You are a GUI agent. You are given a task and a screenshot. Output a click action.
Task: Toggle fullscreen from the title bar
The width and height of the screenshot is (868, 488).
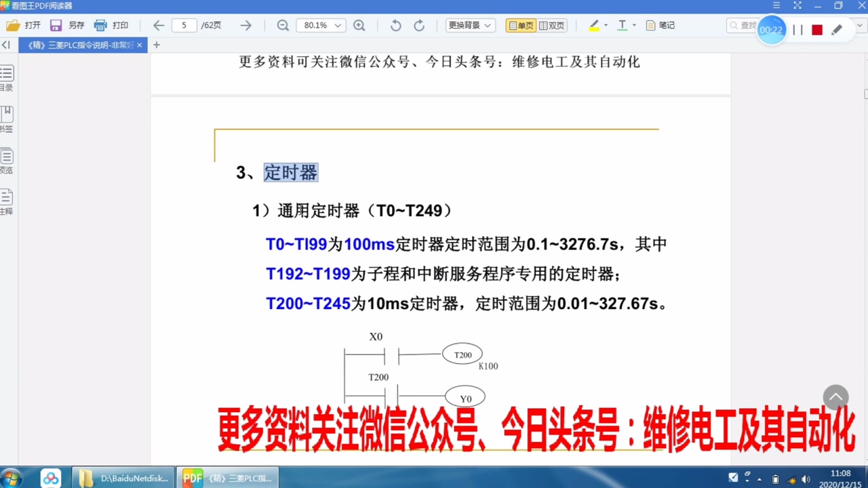click(797, 5)
